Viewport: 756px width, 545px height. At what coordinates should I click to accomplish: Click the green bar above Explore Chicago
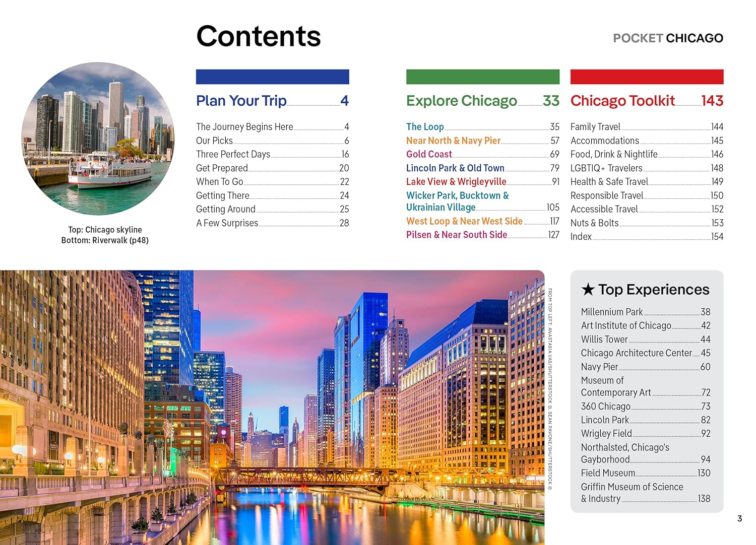point(482,77)
